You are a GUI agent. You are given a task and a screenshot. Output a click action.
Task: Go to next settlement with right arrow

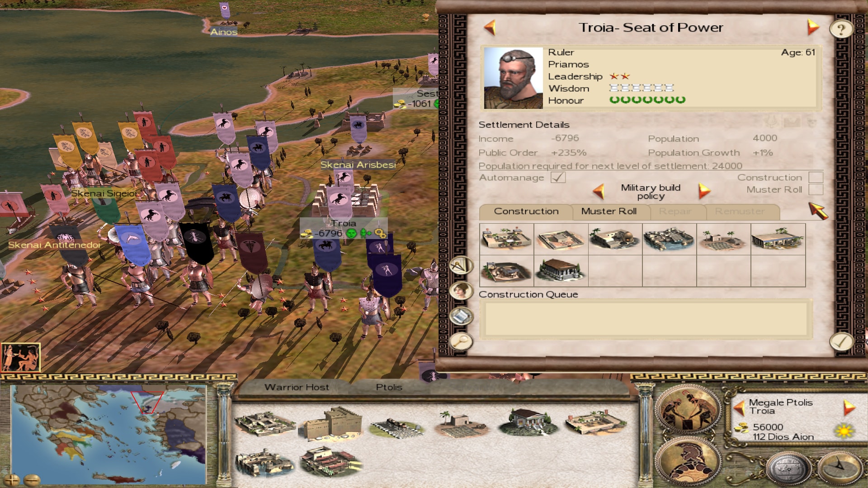pos(812,27)
